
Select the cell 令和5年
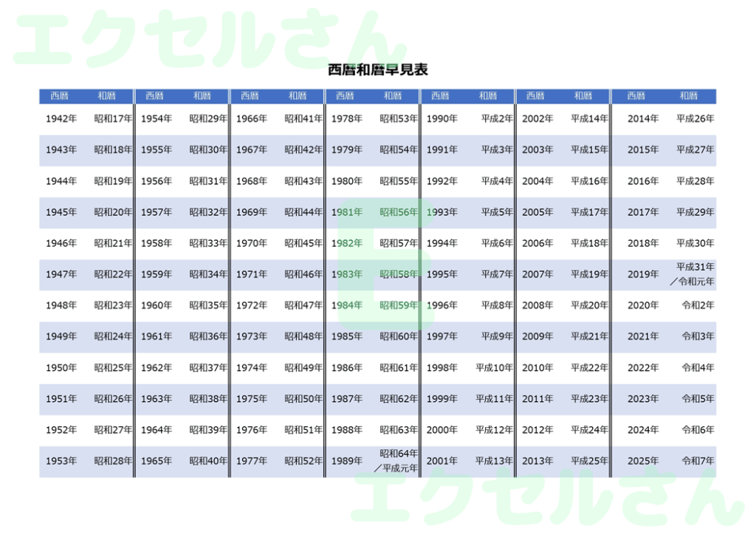point(698,399)
